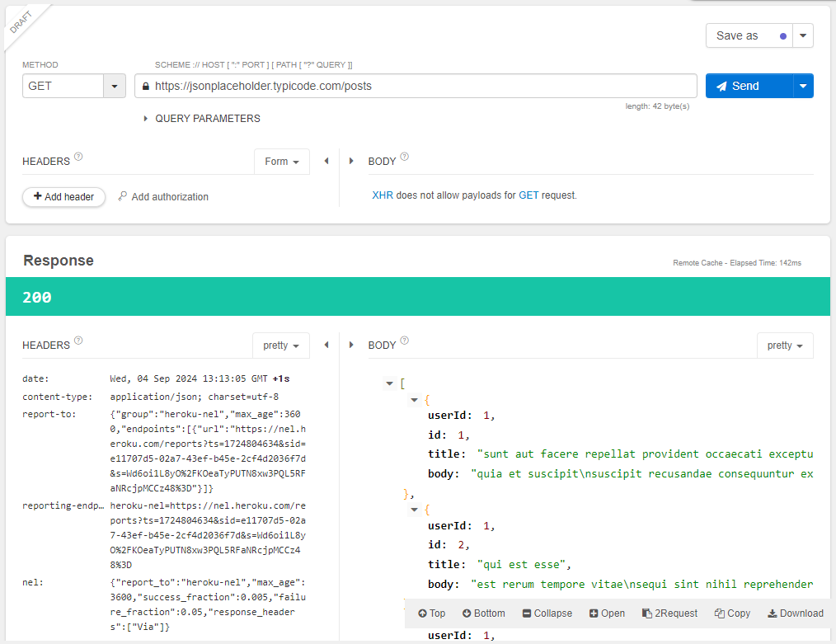Click the lock icon in the URL field
This screenshot has width=836, height=644.
click(x=145, y=86)
